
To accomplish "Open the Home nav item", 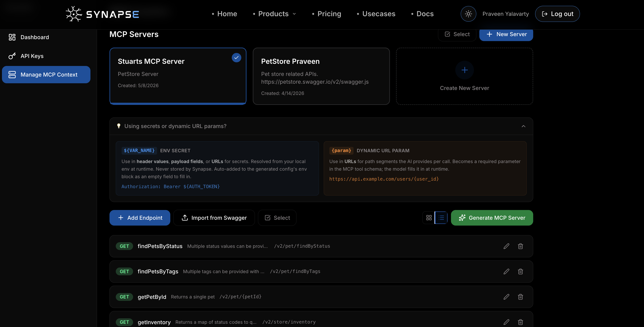I will [x=227, y=14].
